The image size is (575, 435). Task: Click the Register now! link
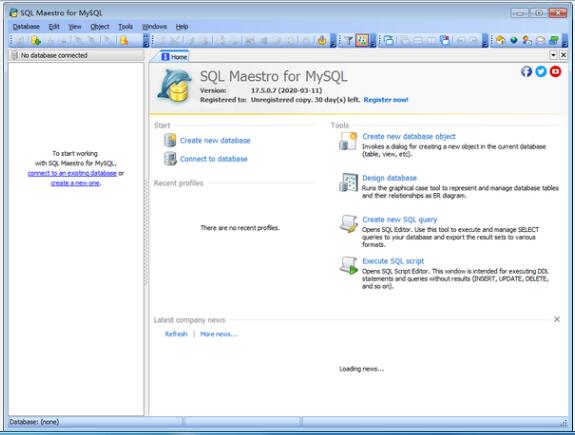coord(386,100)
